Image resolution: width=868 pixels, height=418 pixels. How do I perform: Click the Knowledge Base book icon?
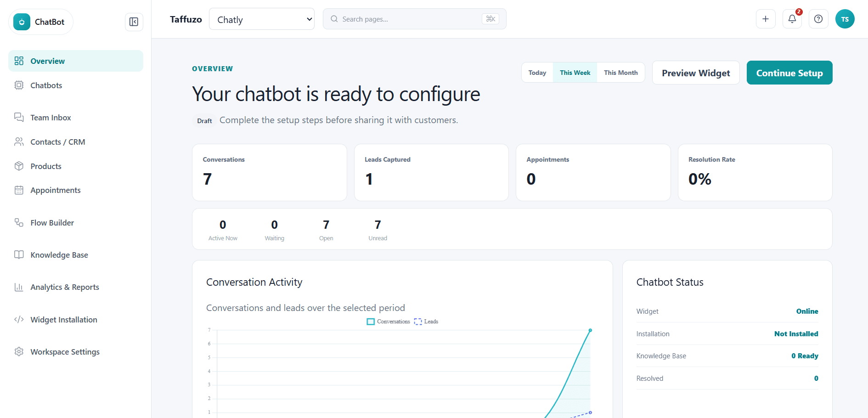(x=19, y=254)
